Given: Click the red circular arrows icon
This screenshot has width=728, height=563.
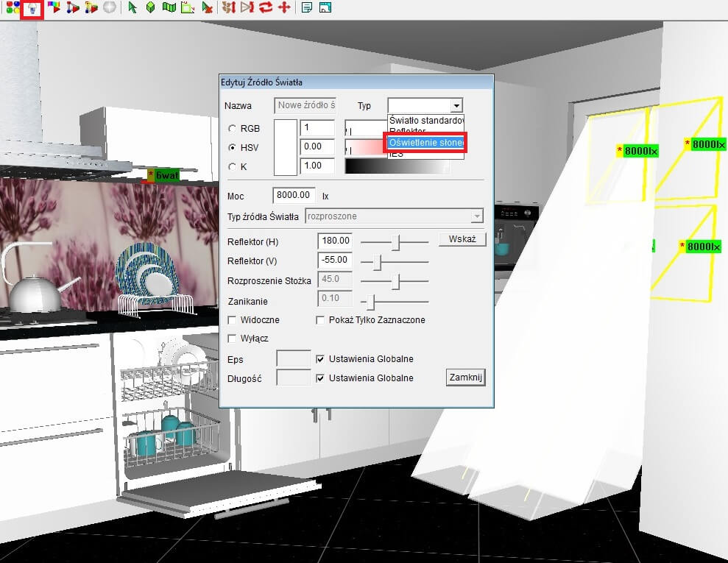Looking at the screenshot, I should coord(266,8).
